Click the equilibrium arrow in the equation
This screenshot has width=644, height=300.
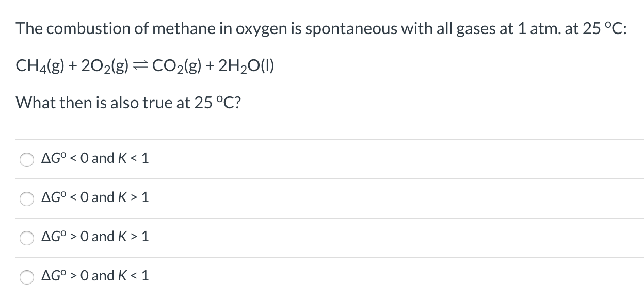pyautogui.click(x=140, y=65)
